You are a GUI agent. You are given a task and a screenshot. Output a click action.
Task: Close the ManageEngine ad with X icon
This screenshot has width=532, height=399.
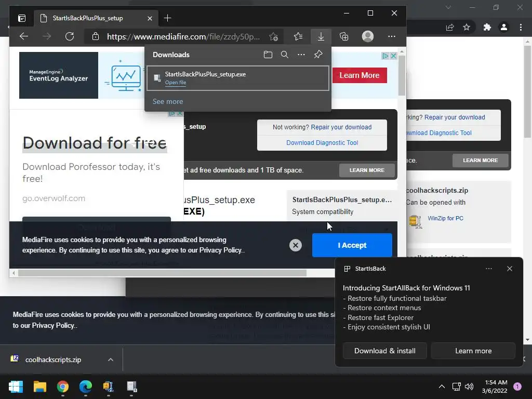pyautogui.click(x=393, y=56)
